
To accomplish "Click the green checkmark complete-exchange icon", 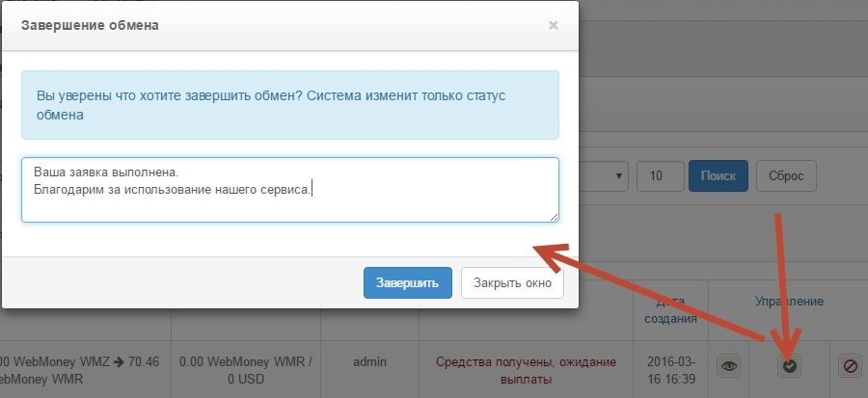I will point(790,366).
